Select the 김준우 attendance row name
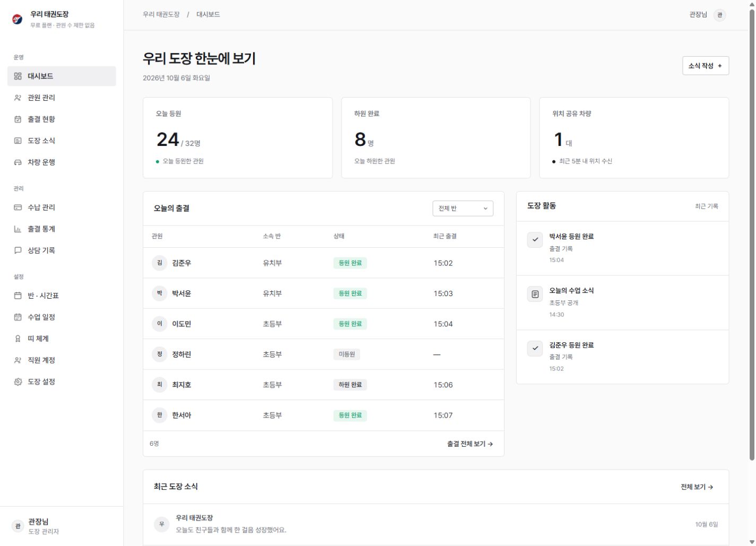Viewport: 756px width, 546px height. 181,263
